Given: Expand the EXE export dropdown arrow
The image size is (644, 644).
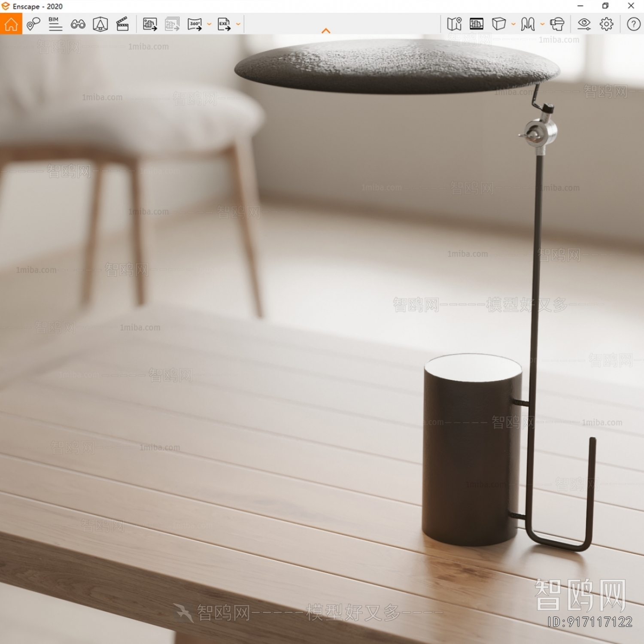Looking at the screenshot, I should 238,24.
